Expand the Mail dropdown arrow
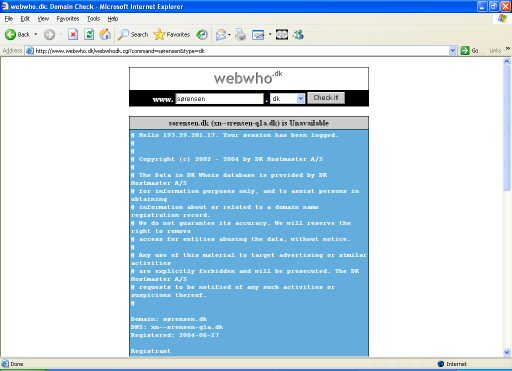The image size is (512, 371). pos(229,34)
